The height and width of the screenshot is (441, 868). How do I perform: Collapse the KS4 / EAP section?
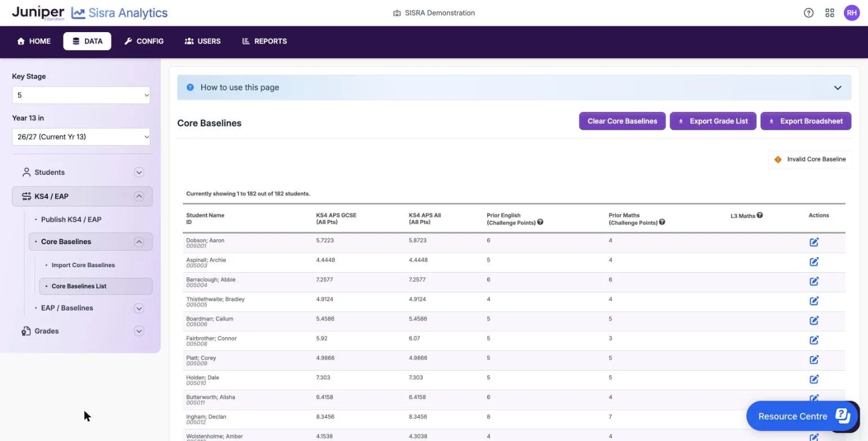[x=139, y=196]
